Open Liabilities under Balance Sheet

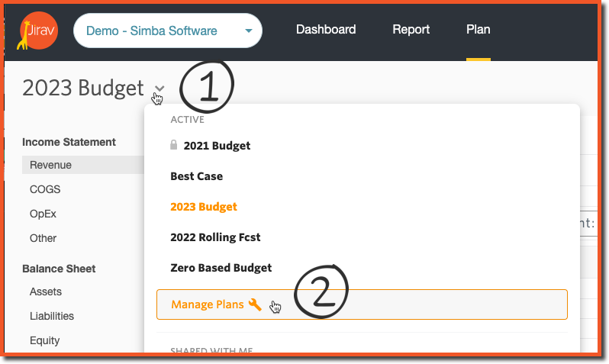[52, 316]
